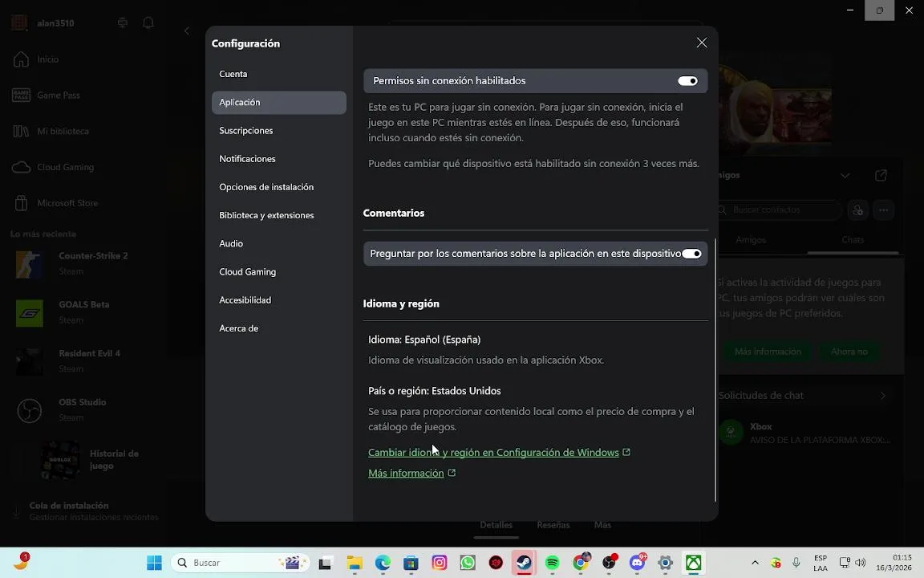The height and width of the screenshot is (578, 924).
Task: Expand Solicitudes de chat arrow
Action: 883,396
